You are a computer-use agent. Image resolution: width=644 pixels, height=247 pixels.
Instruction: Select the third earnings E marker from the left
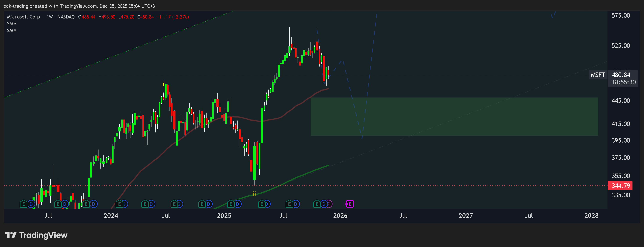pyautogui.click(x=86, y=204)
